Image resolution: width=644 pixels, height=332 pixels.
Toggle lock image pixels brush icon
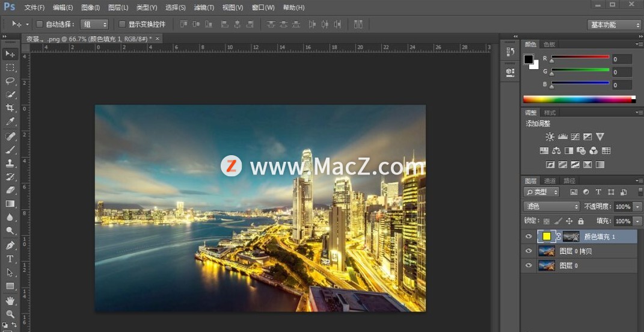coord(558,221)
